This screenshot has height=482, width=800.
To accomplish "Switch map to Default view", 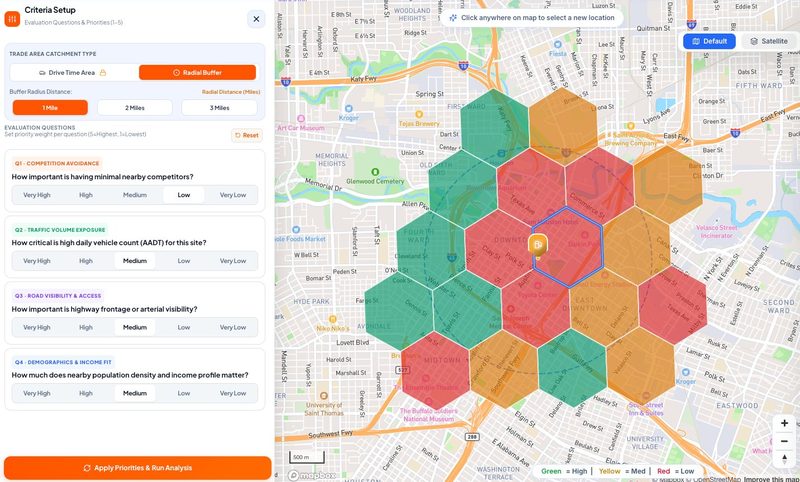I will coord(709,41).
